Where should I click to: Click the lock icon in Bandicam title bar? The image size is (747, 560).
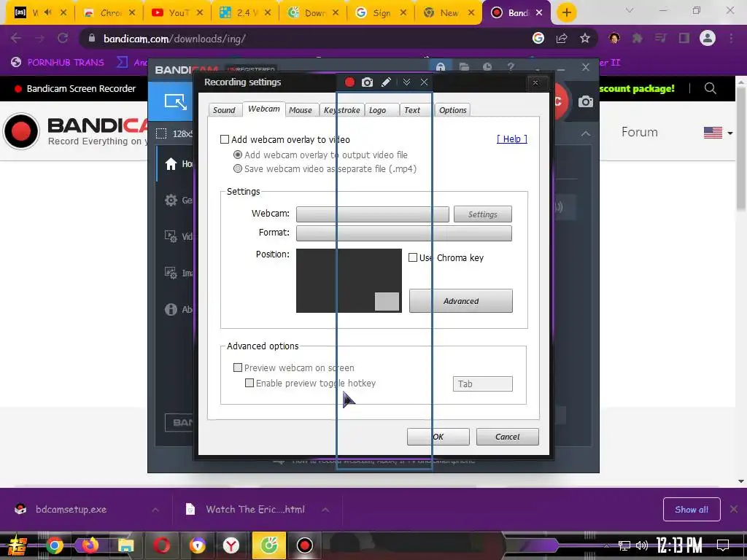point(441,67)
